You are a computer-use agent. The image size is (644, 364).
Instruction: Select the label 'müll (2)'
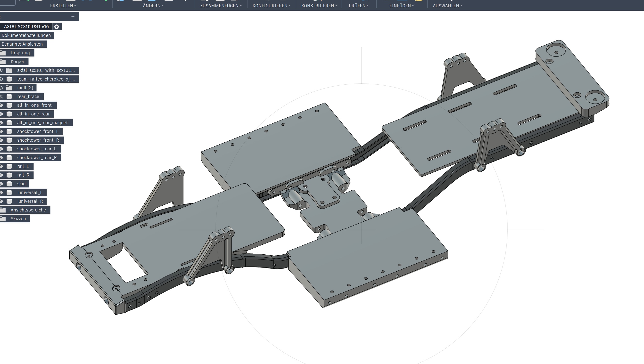(25, 88)
